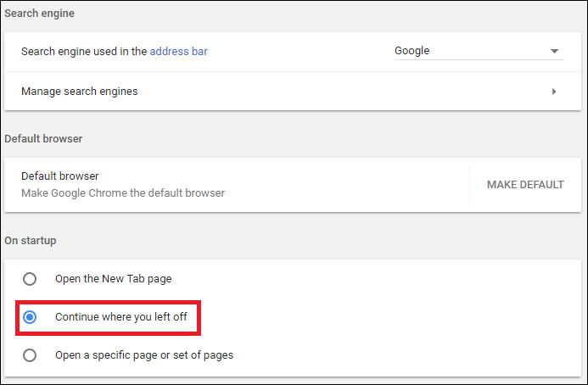Image resolution: width=588 pixels, height=385 pixels.
Task: Click the 'Default browser' title inside the card
Action: (x=60, y=176)
